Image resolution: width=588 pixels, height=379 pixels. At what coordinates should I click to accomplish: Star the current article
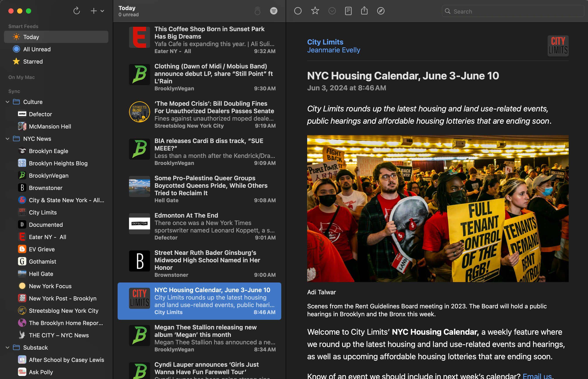(315, 11)
